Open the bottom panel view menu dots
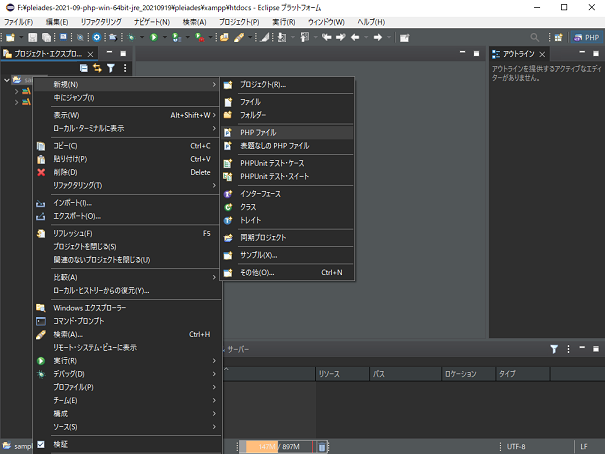This screenshot has width=605, height=454. point(568,349)
